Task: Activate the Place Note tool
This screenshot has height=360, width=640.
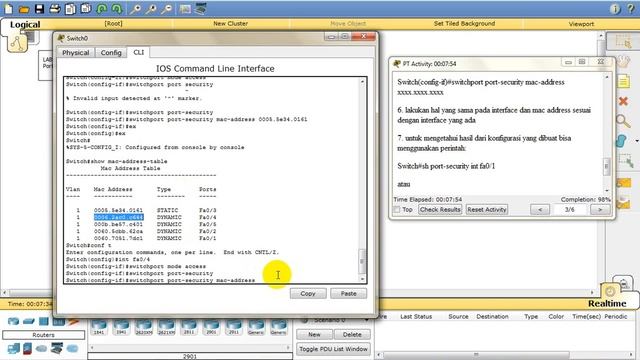Action: pos(623,81)
